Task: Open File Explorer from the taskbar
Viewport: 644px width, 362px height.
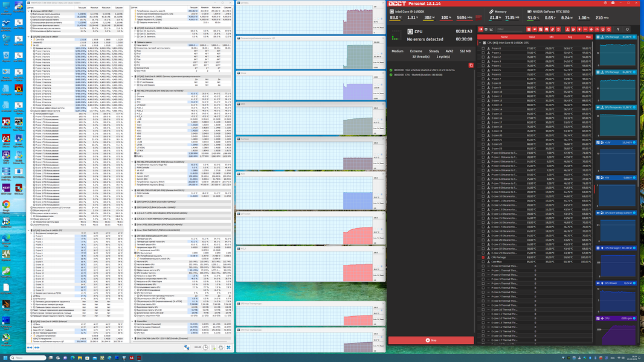Action: pyautogui.click(x=80, y=358)
